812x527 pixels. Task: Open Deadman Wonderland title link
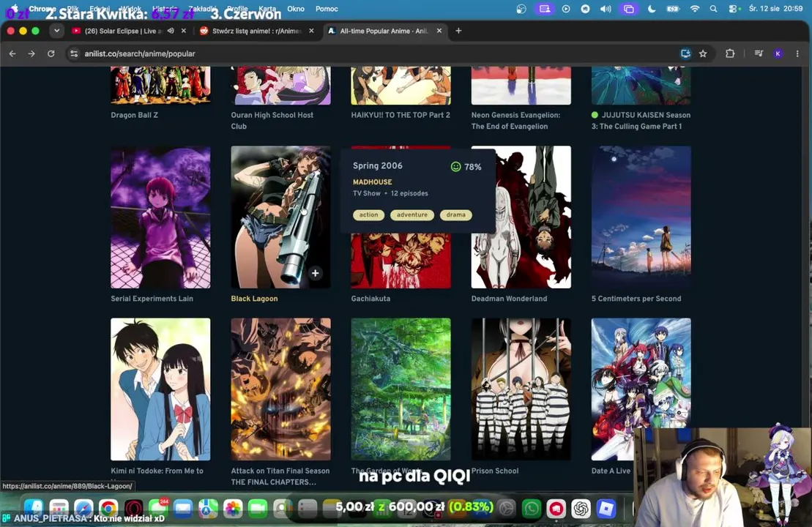[509, 298]
